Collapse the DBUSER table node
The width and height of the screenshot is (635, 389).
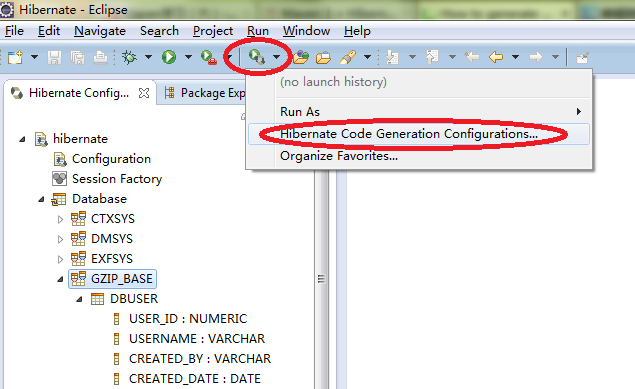click(x=79, y=299)
